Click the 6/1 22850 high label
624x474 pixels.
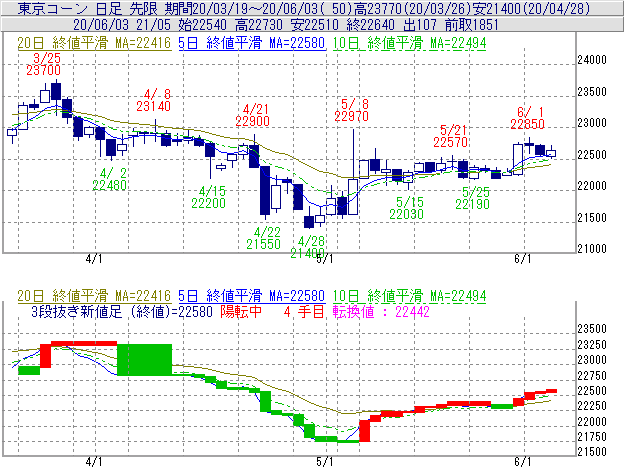pos(528,118)
